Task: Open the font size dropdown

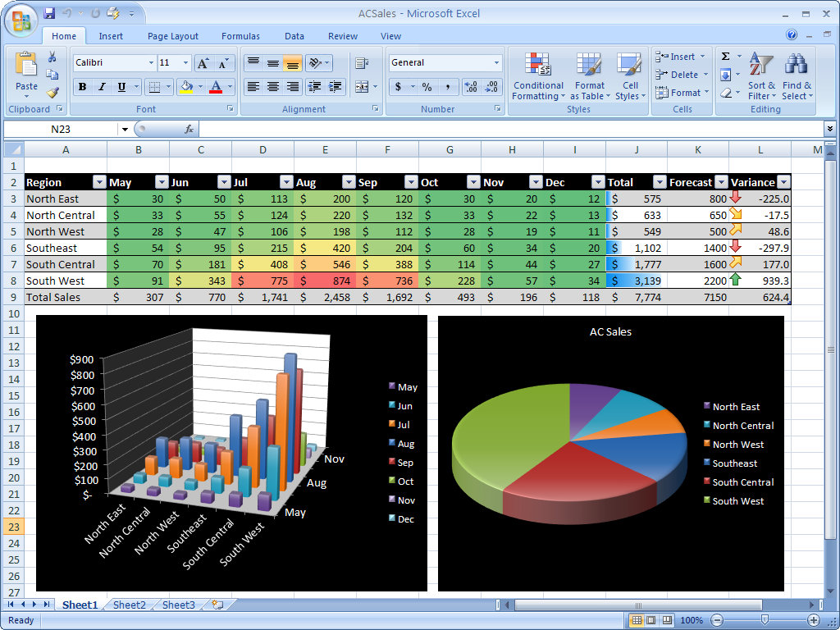Action: (185, 63)
